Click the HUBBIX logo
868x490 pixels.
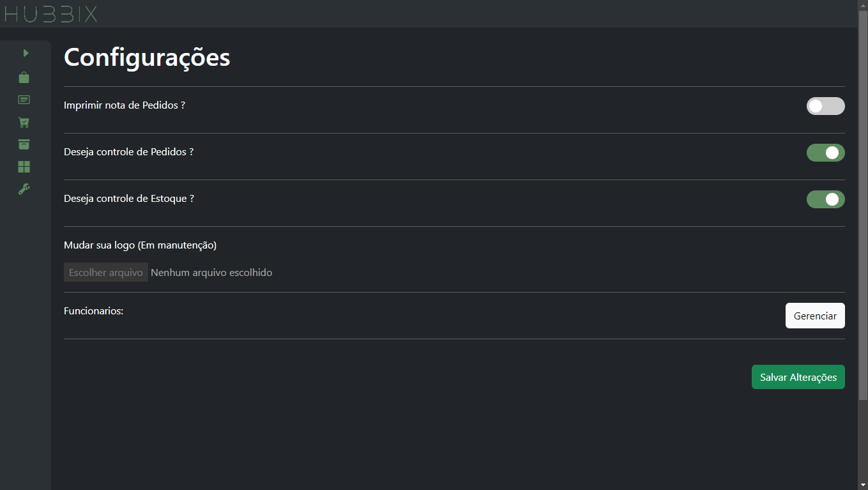50,13
